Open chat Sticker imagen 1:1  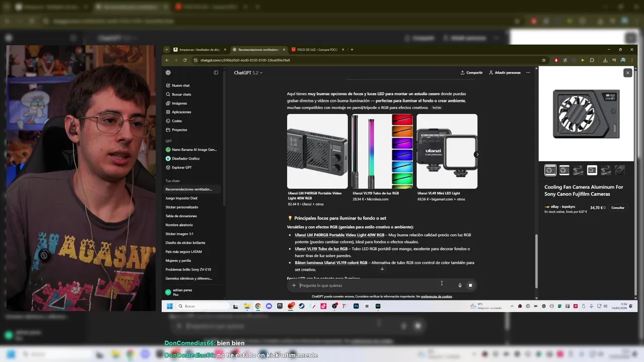coord(179,234)
